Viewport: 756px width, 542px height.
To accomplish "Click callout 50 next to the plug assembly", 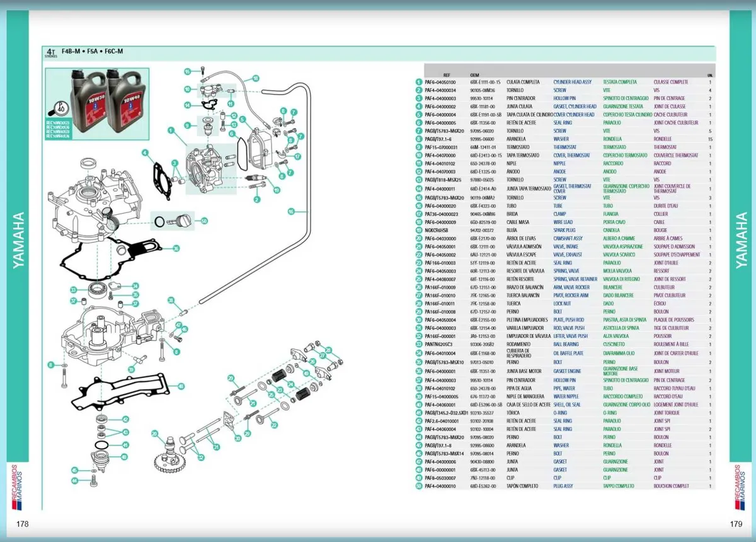I will pyautogui.click(x=204, y=221).
